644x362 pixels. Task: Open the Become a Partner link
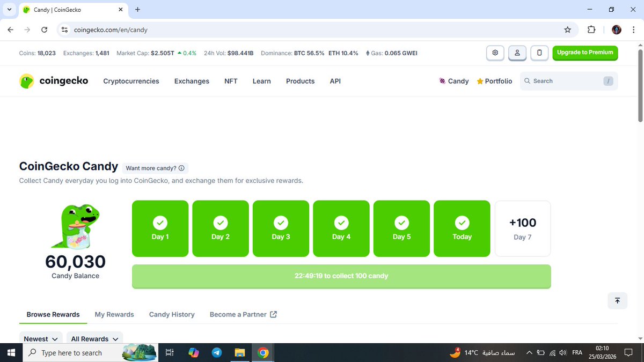(243, 314)
